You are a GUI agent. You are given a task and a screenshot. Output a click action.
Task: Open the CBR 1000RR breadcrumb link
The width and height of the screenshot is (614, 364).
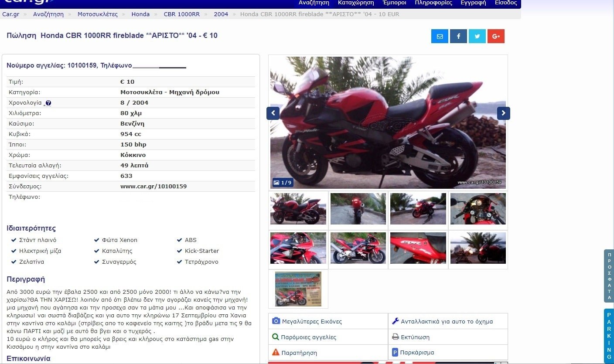[x=182, y=14]
